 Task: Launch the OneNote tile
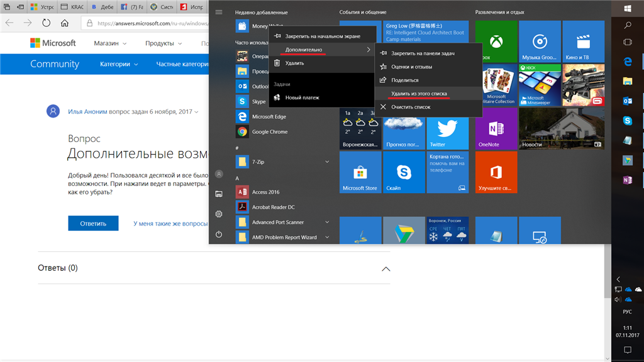tap(496, 128)
